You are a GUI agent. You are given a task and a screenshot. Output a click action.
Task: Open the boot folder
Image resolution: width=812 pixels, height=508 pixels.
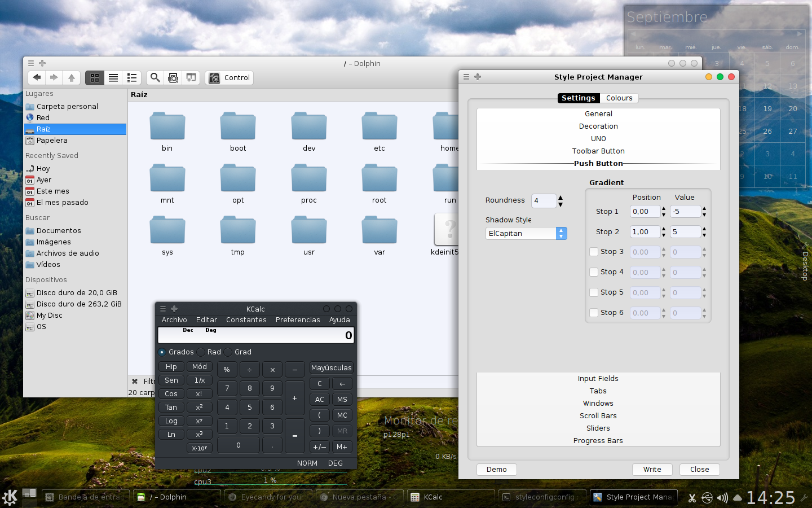point(238,132)
